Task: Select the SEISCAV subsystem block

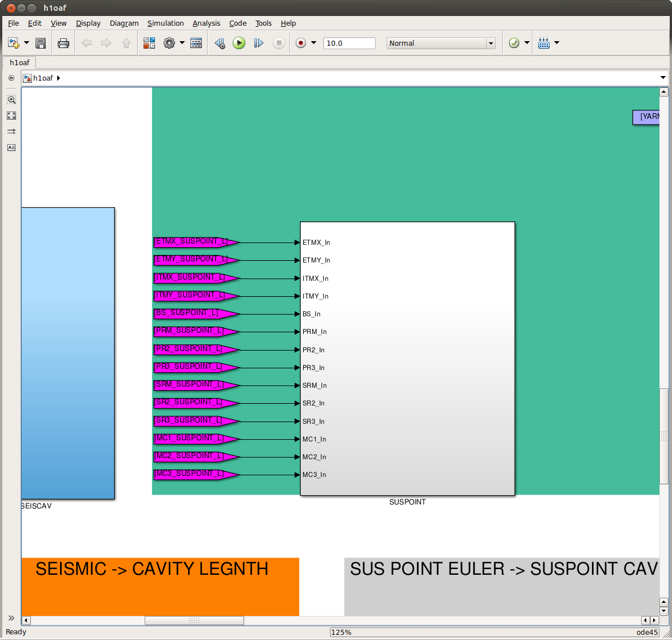Action: click(x=67, y=353)
